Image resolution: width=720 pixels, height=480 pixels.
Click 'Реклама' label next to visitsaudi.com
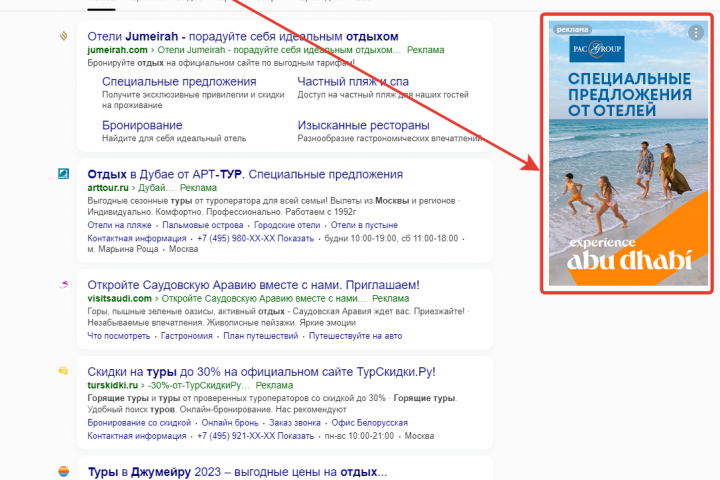390,298
